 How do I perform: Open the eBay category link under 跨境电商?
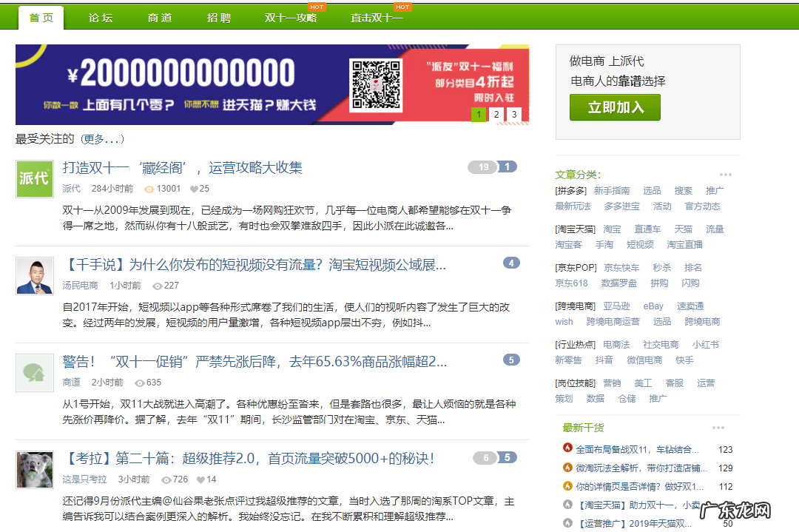point(653,306)
